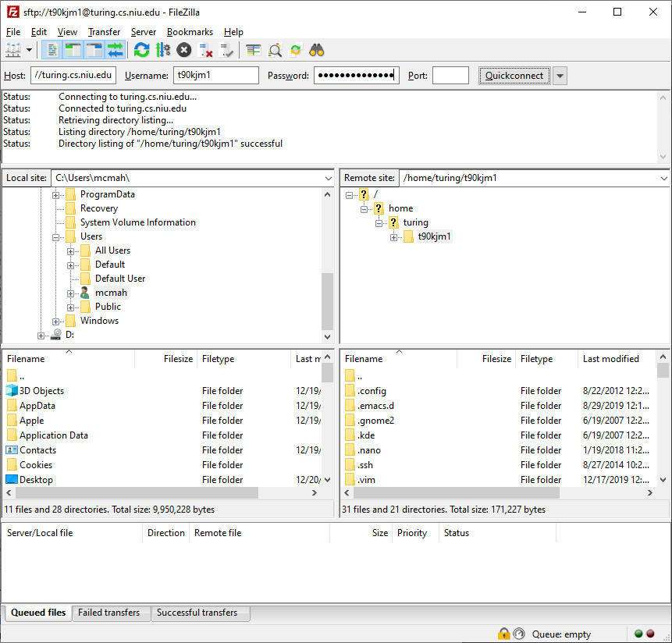Click the encryption lock icon in status bar
This screenshot has width=672, height=643.
pyautogui.click(x=503, y=634)
